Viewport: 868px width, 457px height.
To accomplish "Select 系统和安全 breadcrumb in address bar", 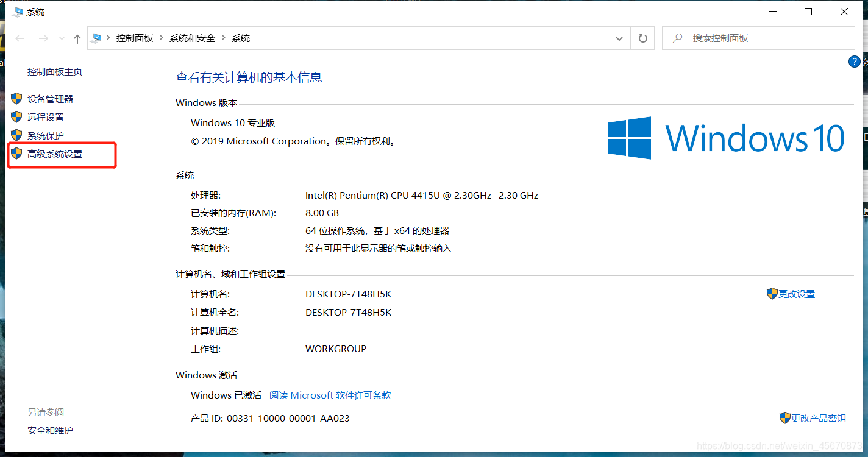I will pos(193,38).
